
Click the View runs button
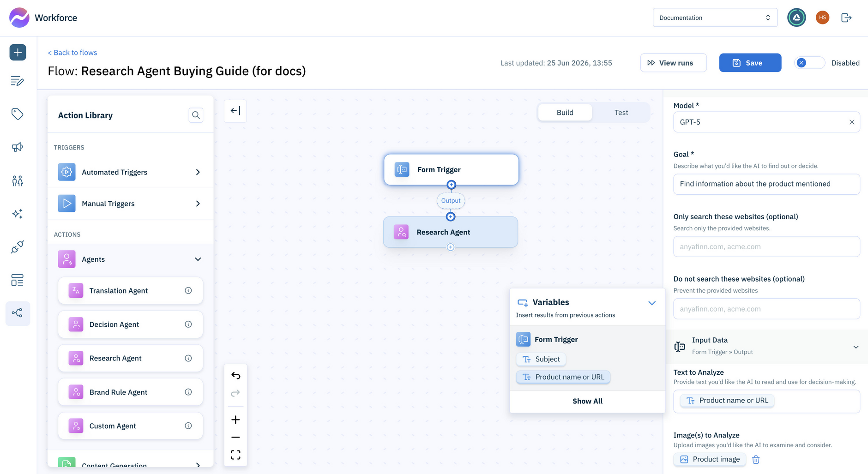673,63
